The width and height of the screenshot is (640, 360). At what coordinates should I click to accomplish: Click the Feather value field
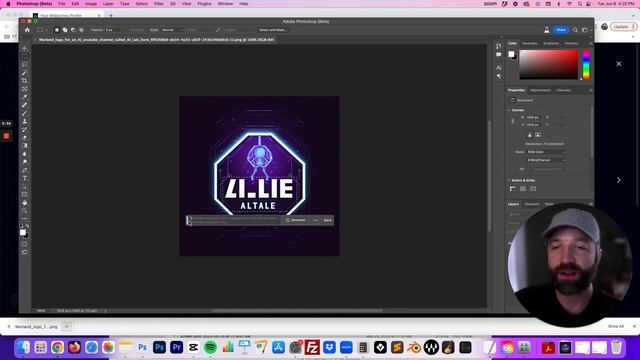tap(112, 30)
